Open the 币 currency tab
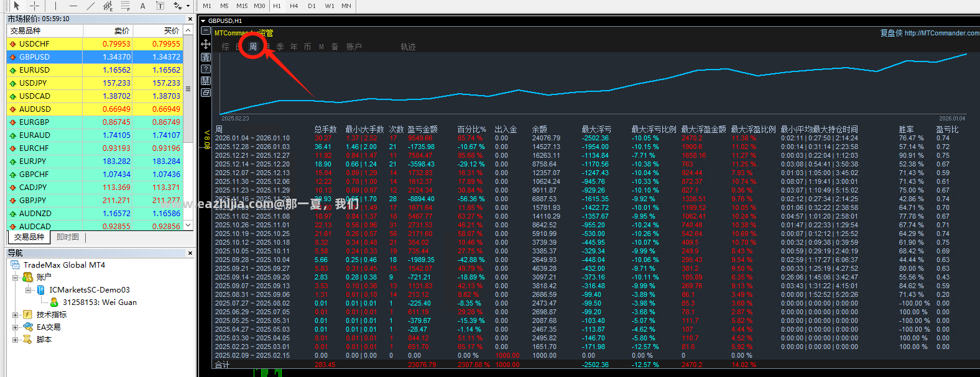Viewport: 980px width, 377px height. pos(308,47)
